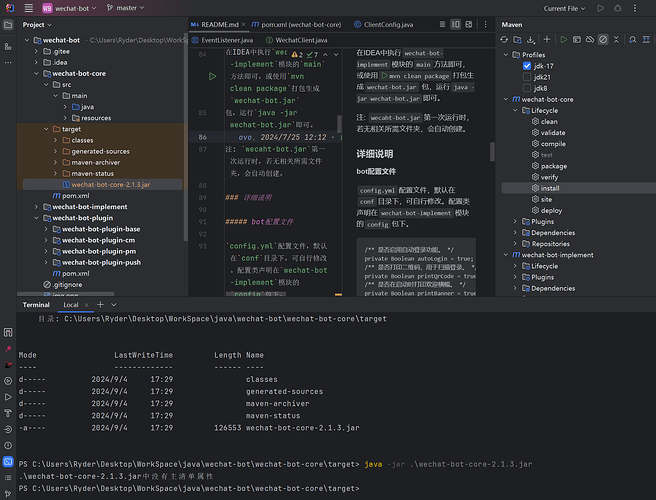Collapse Lifecycle under wechat-bot-core in Maven

coord(515,110)
